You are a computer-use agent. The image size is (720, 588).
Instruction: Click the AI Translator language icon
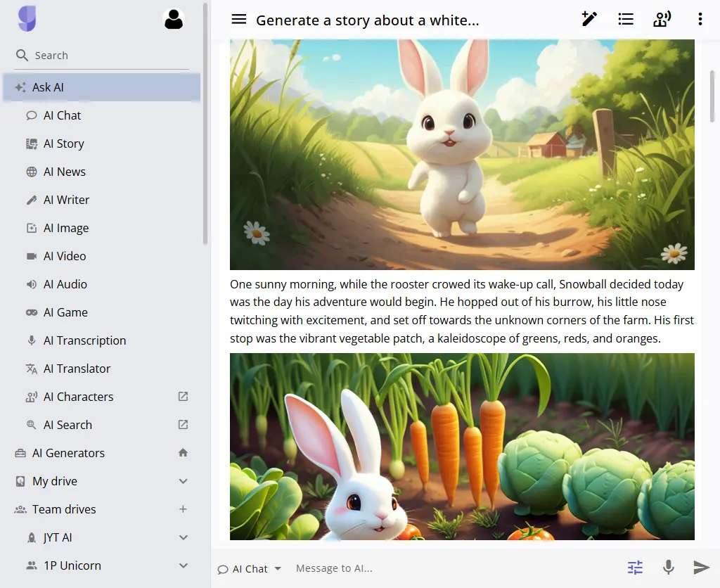point(31,369)
